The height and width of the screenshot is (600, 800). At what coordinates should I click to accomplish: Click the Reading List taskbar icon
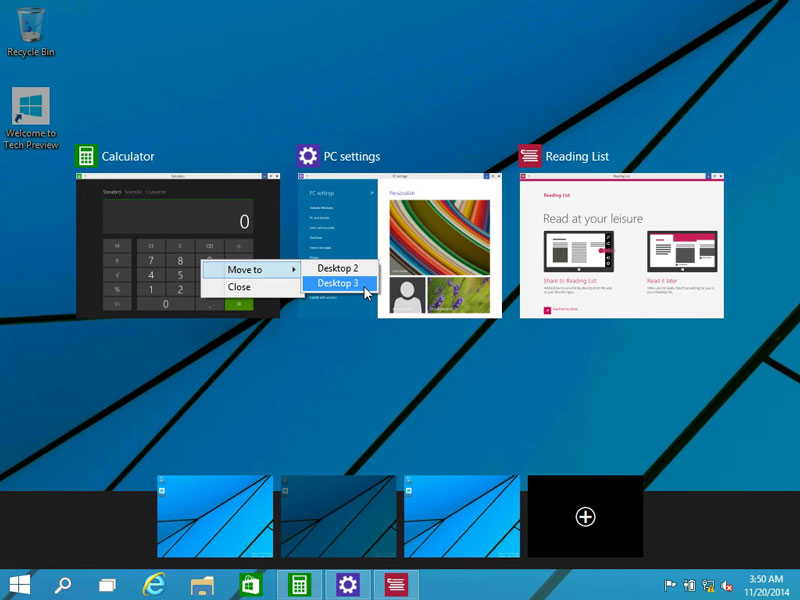(x=395, y=585)
